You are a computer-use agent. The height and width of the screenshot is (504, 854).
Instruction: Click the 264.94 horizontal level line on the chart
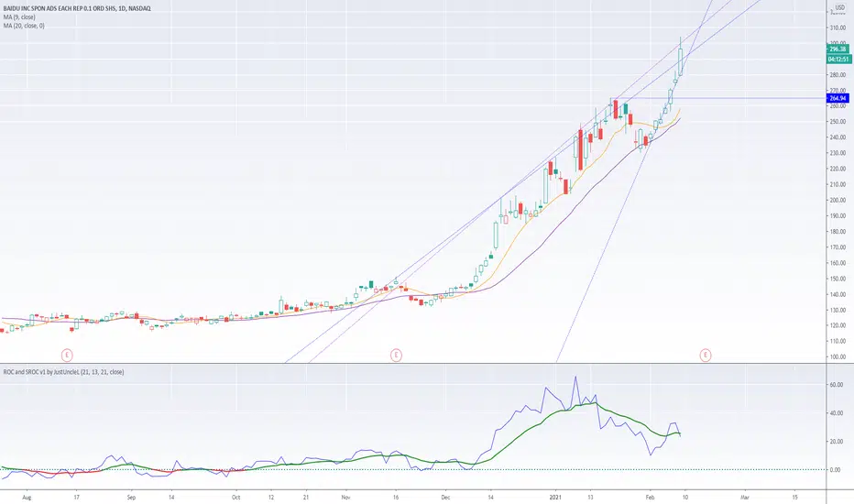[x=719, y=99]
